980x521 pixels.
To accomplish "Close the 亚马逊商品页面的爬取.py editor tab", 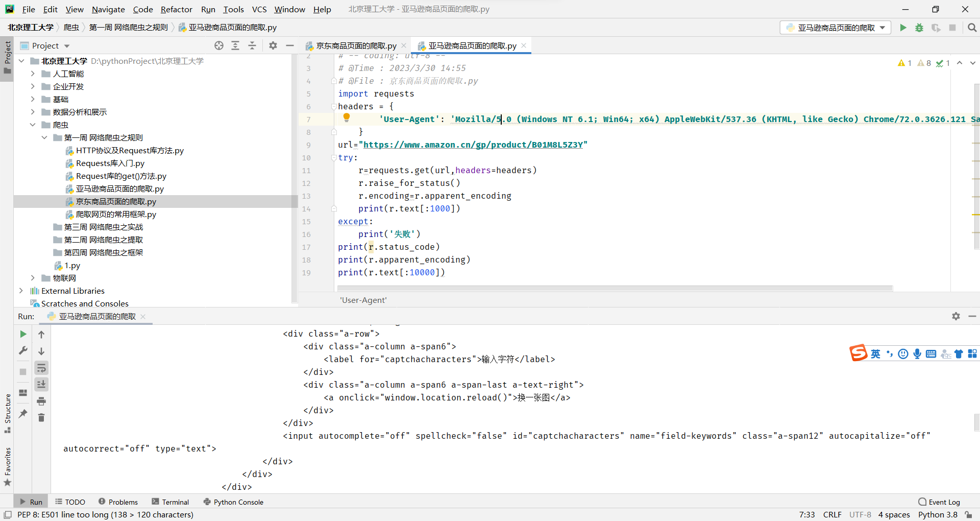I will (x=524, y=45).
